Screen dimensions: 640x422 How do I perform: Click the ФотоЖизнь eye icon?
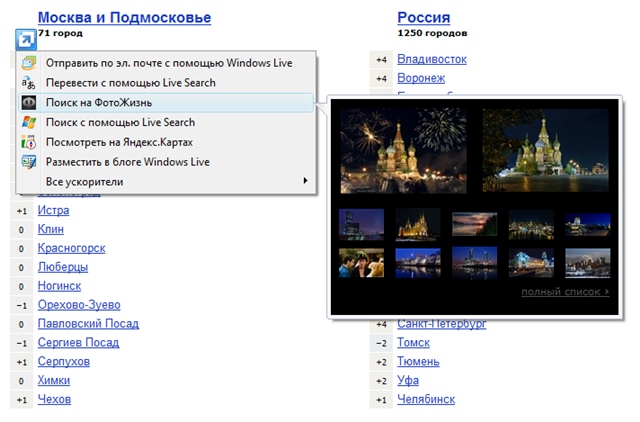[29, 103]
